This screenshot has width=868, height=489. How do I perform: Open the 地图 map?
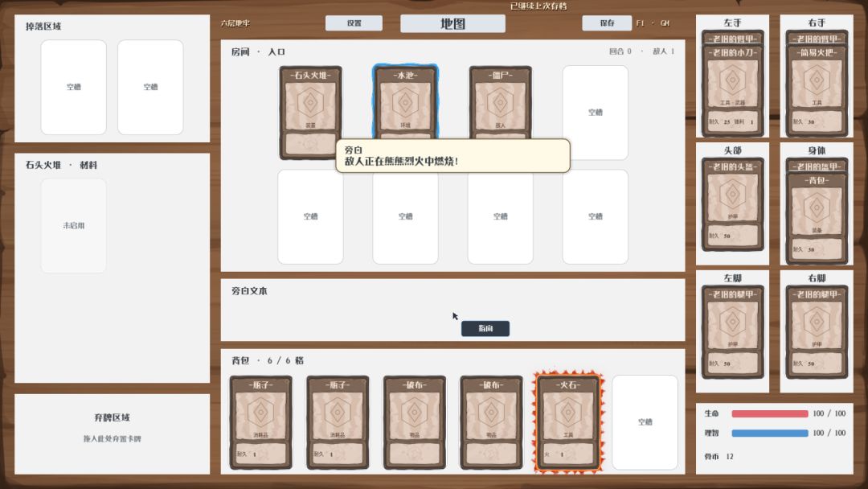click(x=452, y=23)
